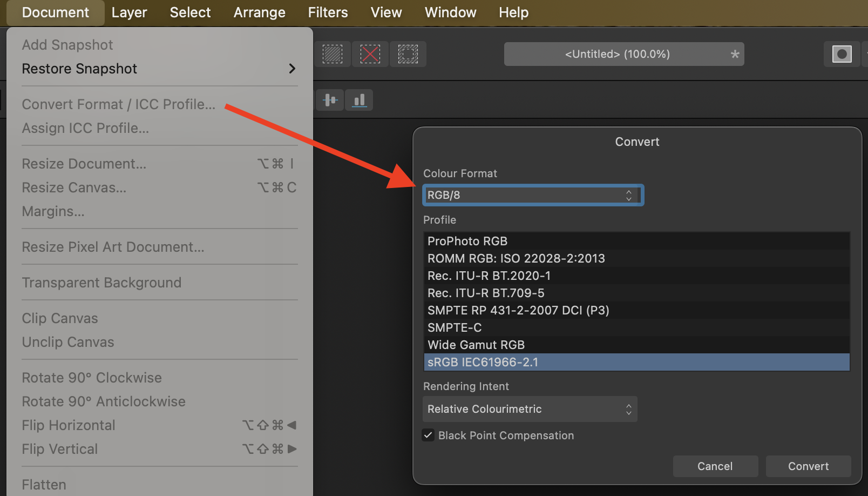Choose the invert selection icon
Viewport: 868px width, 496px height.
408,54
